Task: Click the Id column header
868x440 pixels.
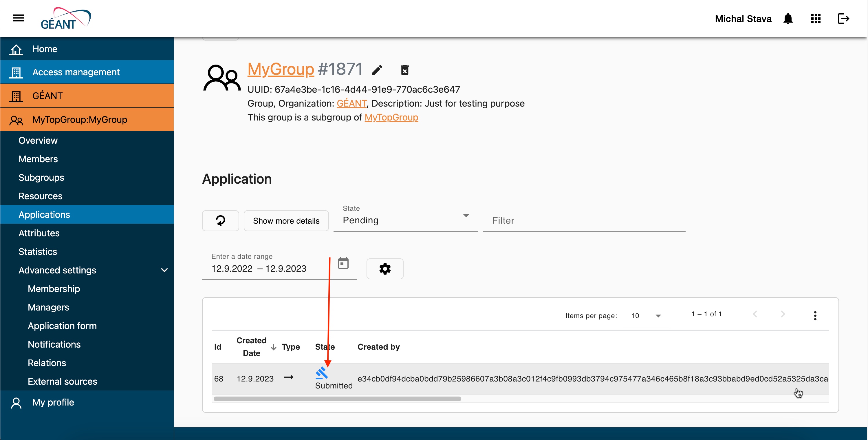Action: pos(218,347)
